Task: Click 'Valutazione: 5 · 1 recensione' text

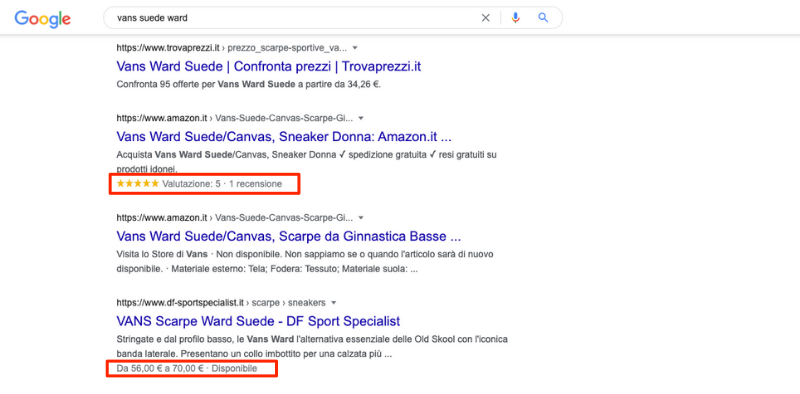Action: point(222,184)
